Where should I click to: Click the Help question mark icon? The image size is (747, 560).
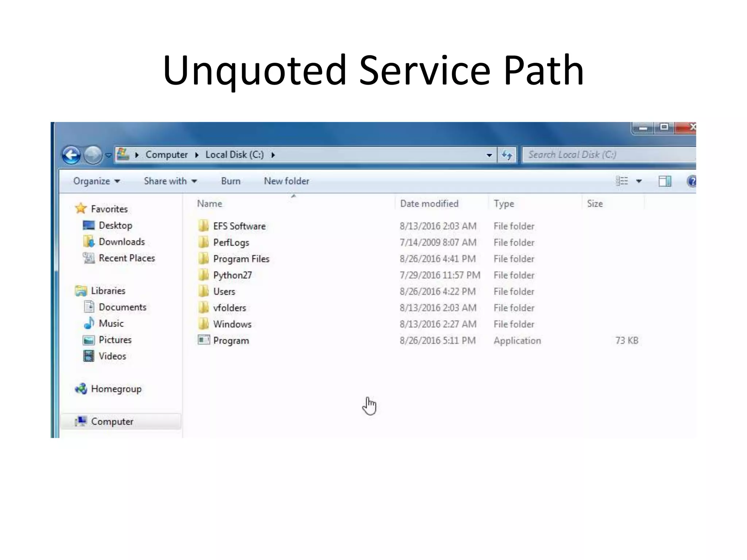coord(691,181)
